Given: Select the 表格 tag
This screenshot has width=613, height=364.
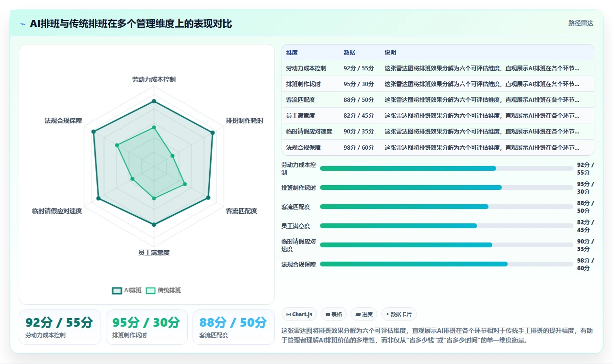Looking at the screenshot, I should pyautogui.click(x=334, y=314).
